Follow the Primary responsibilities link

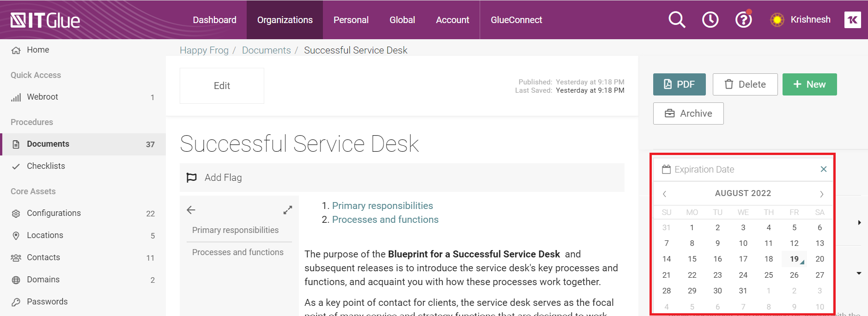pyautogui.click(x=382, y=206)
